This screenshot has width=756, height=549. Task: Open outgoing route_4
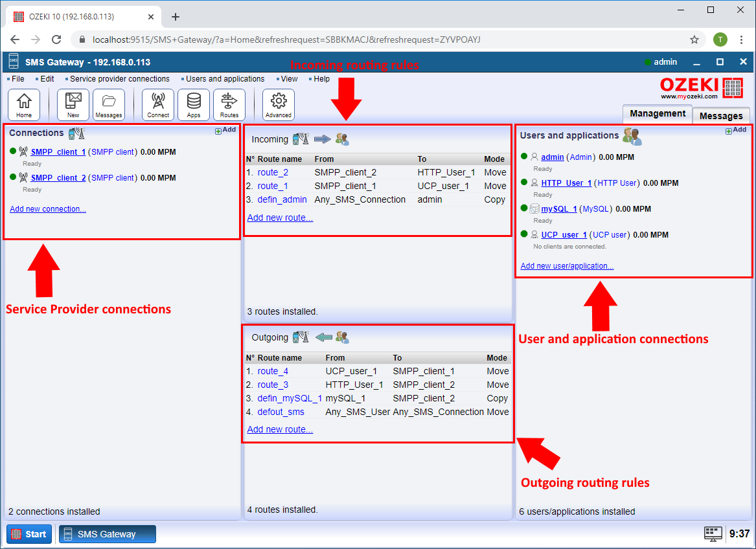pos(273,371)
